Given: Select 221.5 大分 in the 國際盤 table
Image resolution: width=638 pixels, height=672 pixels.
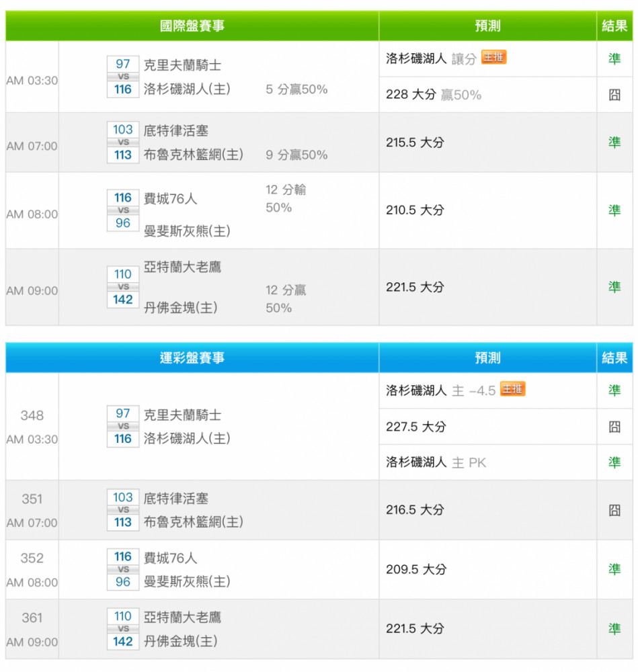Looking at the screenshot, I should [415, 287].
